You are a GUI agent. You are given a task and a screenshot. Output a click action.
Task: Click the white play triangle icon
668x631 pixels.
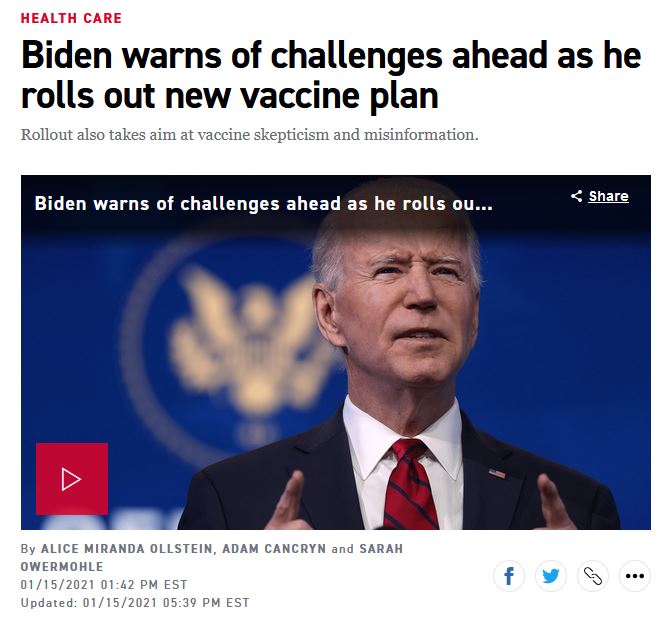(71, 479)
